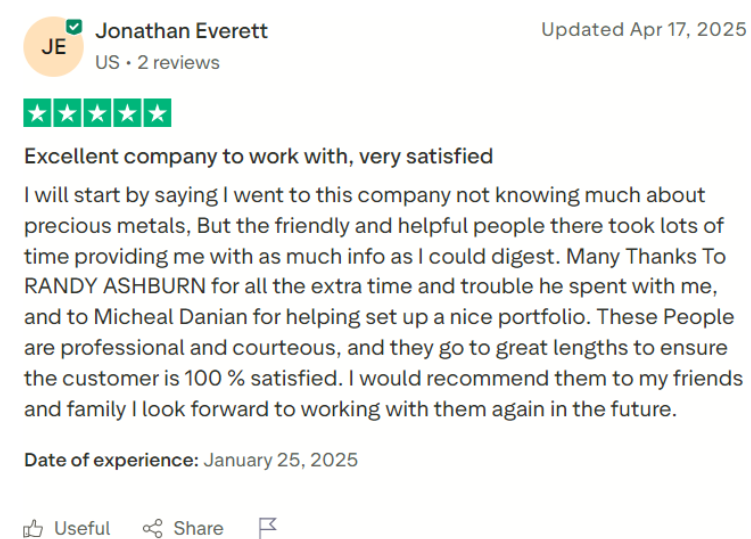Viewport: 751px width, 539px height.
Task: Open the 'Excellent company to work with' review title
Action: (259, 157)
